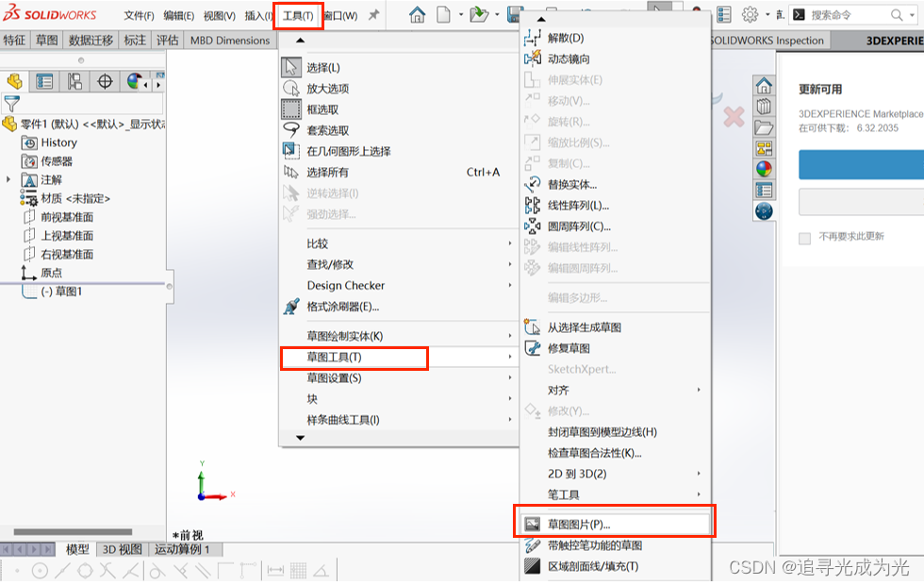Toggle the 不再要求此更新 checkbox
The width and height of the screenshot is (924, 585).
coord(804,238)
